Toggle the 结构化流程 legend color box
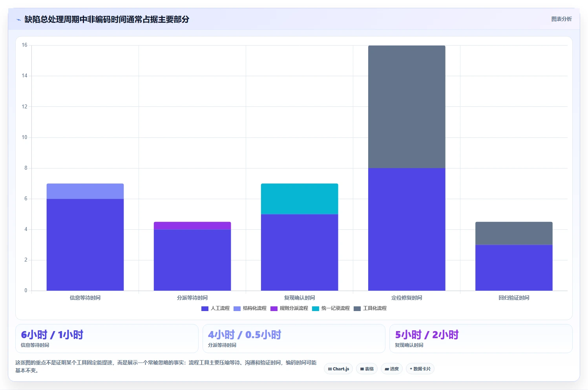Screen dimensions: 588x390 237,309
